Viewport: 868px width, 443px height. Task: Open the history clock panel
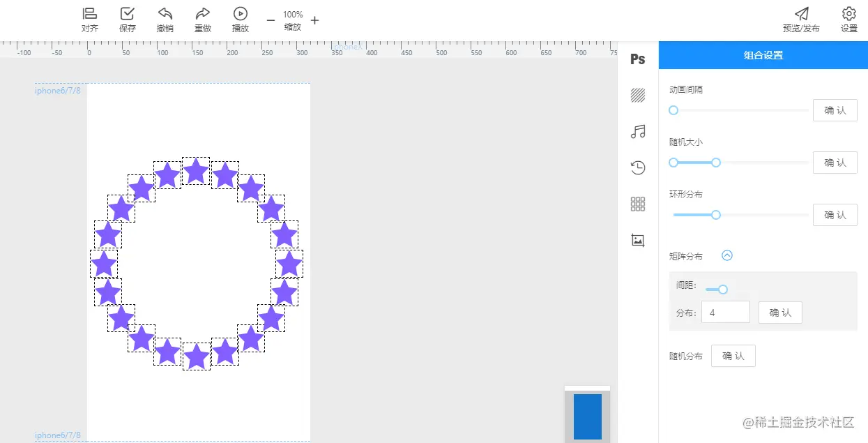pyautogui.click(x=638, y=167)
